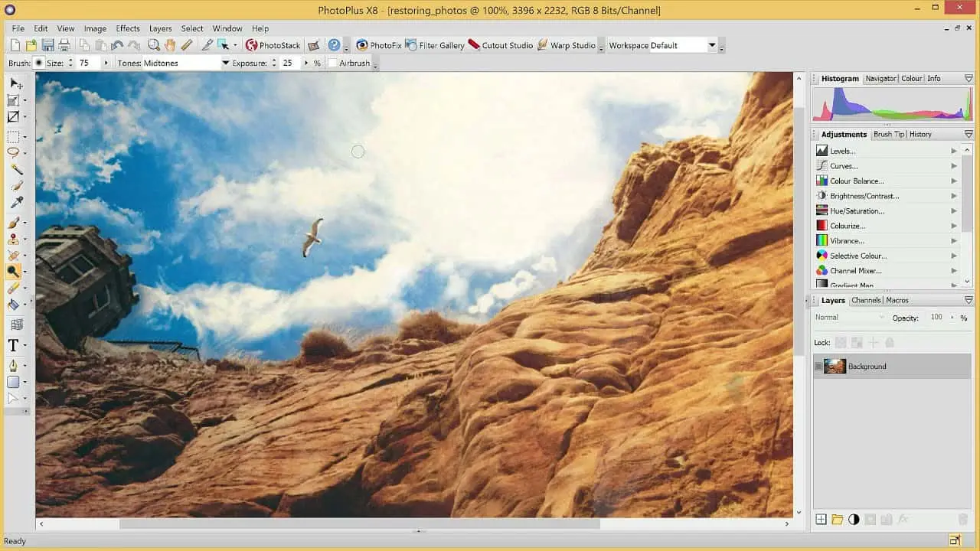Pick the Pen tool in the toolbox
Screen dimensions: 980x551
[x=14, y=366]
